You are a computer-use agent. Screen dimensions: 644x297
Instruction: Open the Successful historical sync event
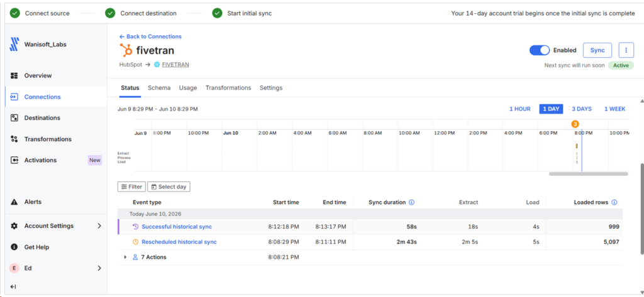pyautogui.click(x=177, y=227)
